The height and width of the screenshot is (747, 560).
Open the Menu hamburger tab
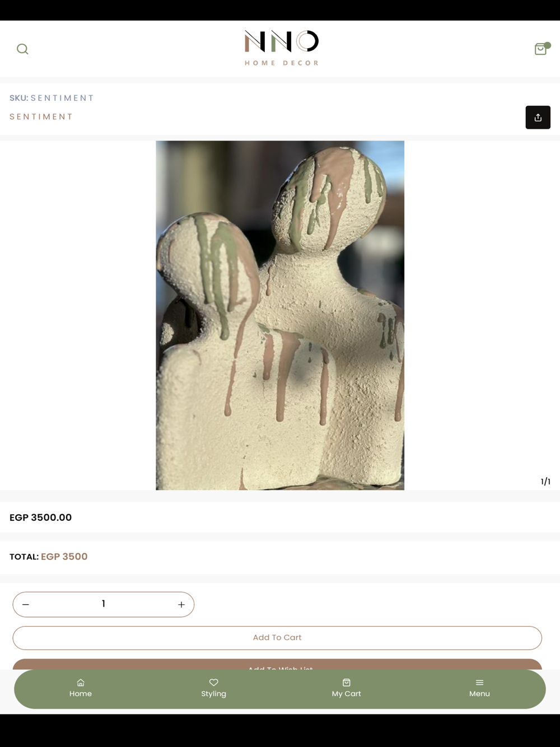[x=479, y=688]
